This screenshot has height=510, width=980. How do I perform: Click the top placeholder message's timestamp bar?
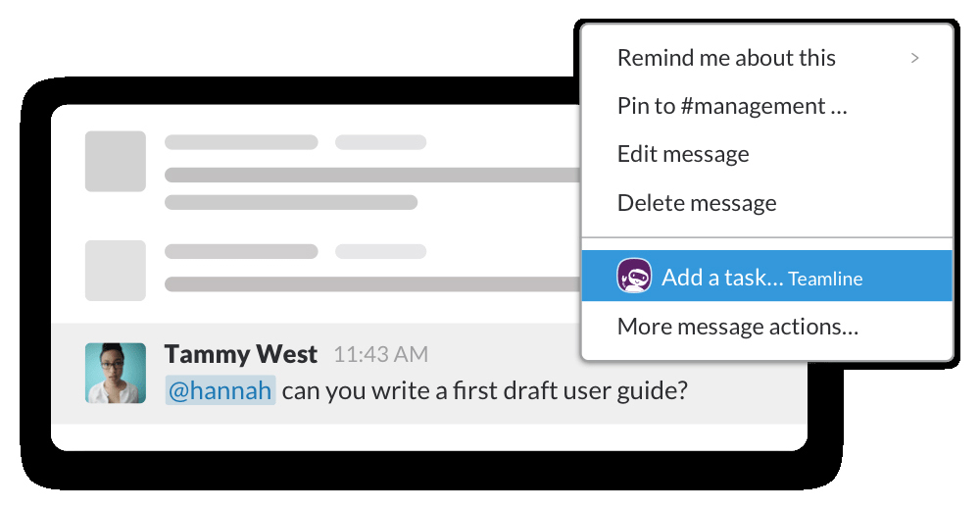point(380,142)
